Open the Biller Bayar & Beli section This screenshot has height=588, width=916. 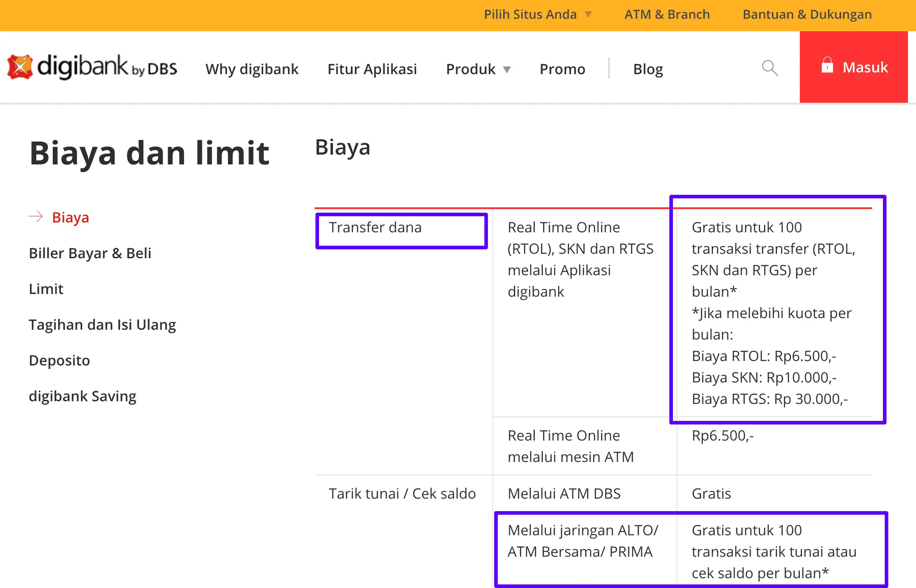click(x=90, y=253)
